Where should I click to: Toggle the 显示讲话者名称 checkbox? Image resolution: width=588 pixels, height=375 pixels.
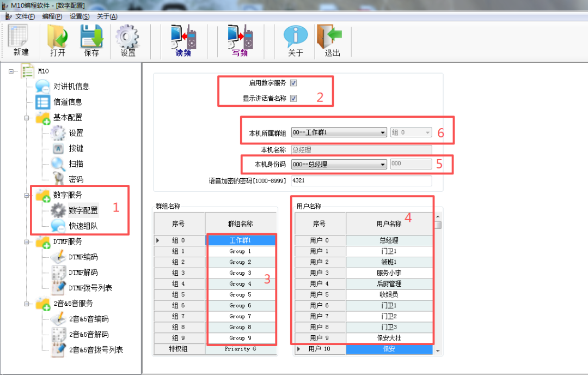click(x=293, y=98)
